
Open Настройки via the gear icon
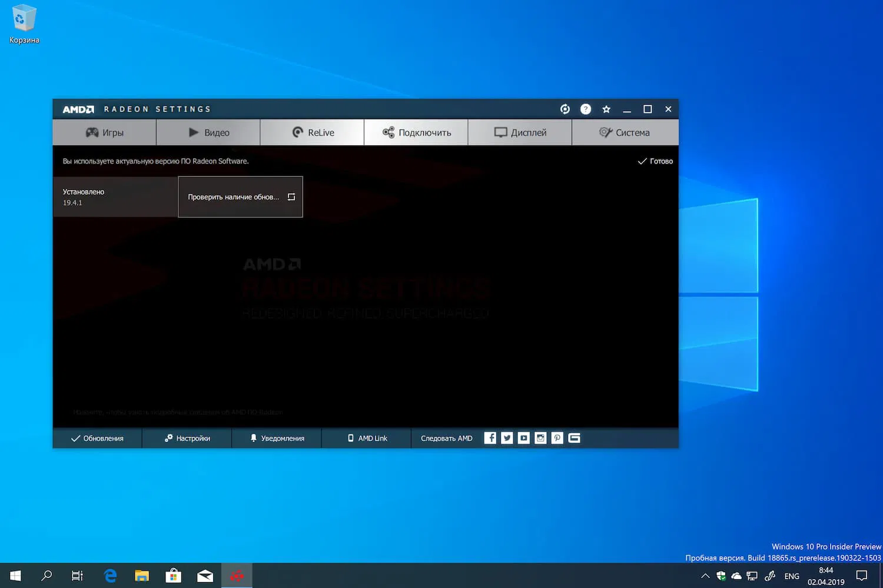click(187, 438)
